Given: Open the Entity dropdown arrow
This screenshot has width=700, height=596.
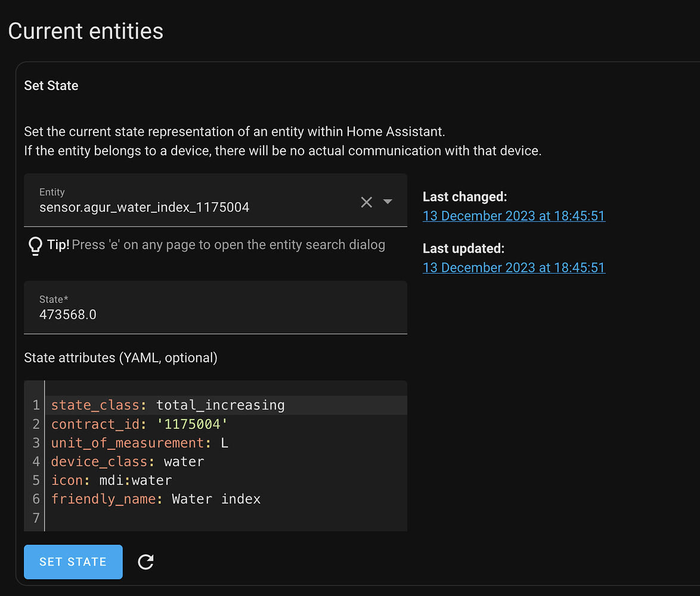Looking at the screenshot, I should click(388, 201).
